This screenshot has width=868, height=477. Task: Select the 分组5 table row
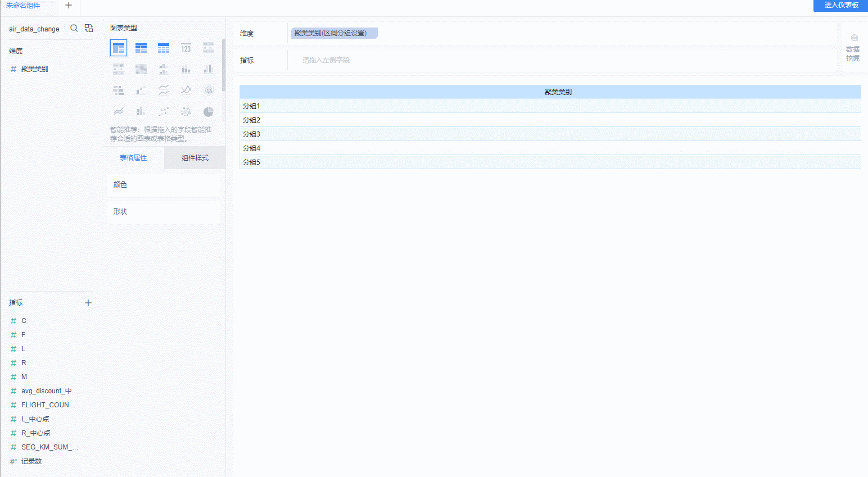pos(550,162)
